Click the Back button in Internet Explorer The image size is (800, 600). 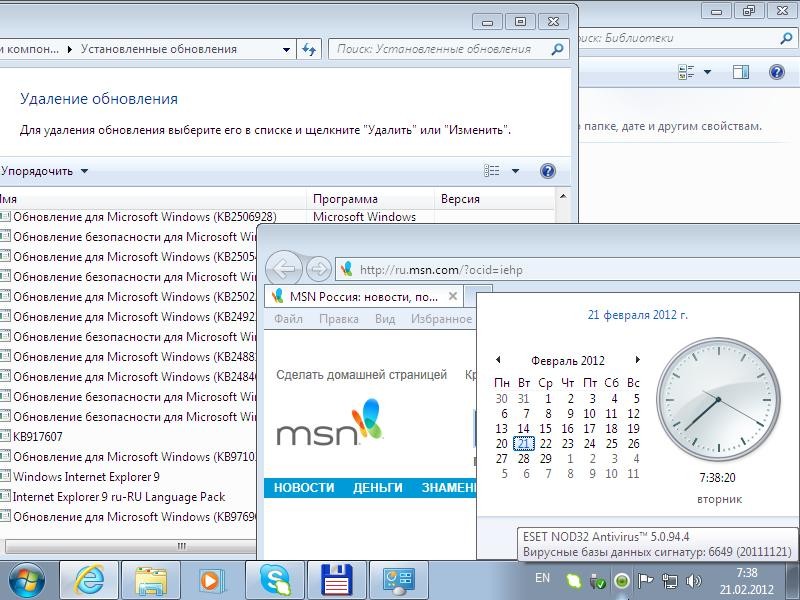[x=284, y=269]
